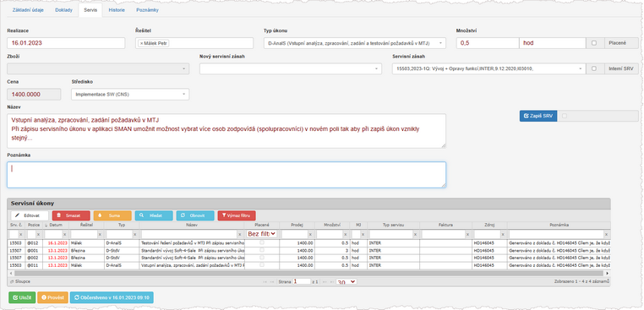
Task: Clear the Typ servisu column filter
Action: [415, 234]
